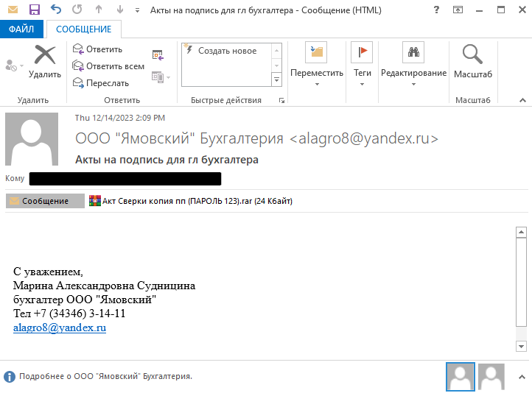
Task: Go to previous item with up arrow
Action: click(x=99, y=10)
